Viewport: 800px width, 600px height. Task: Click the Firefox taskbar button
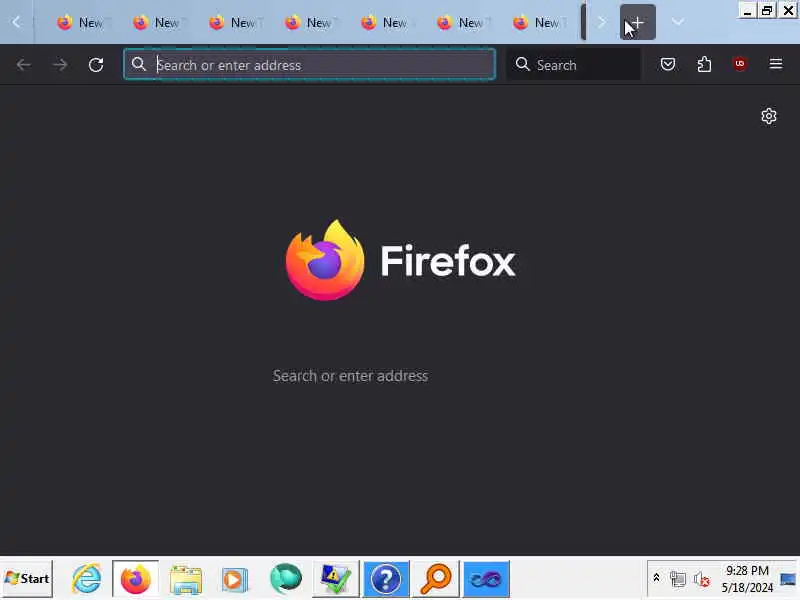click(136, 579)
